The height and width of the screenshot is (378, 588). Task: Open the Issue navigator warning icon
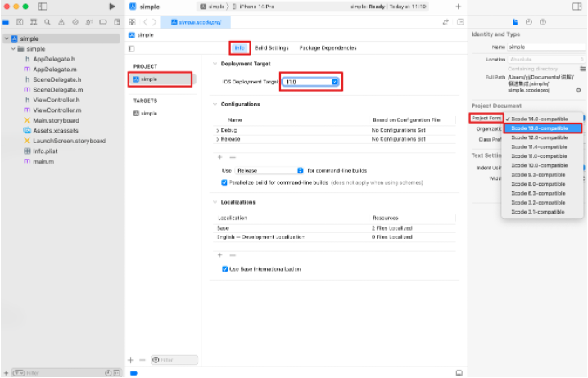61,22
